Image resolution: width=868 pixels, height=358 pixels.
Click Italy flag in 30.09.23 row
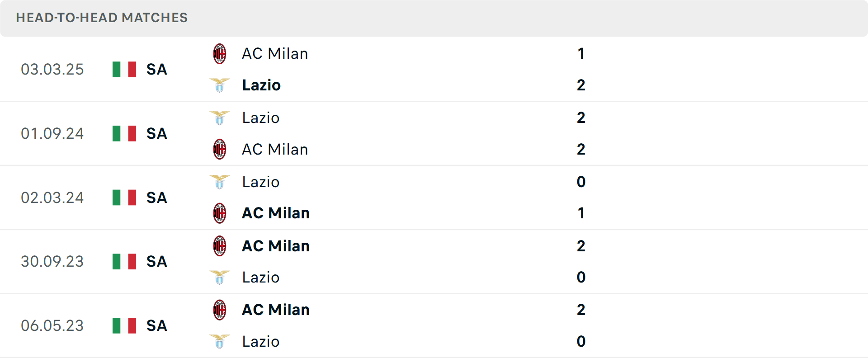[x=124, y=262]
